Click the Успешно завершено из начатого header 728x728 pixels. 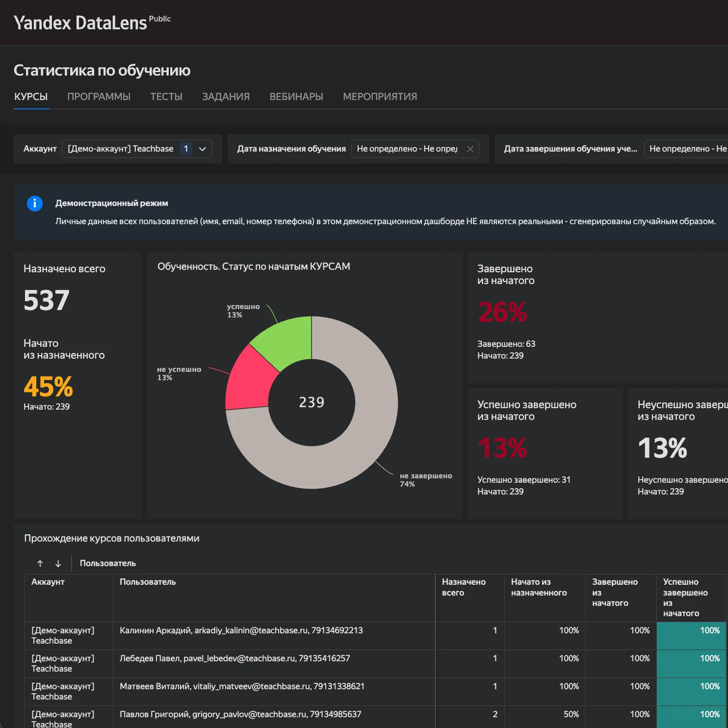[x=692, y=598]
